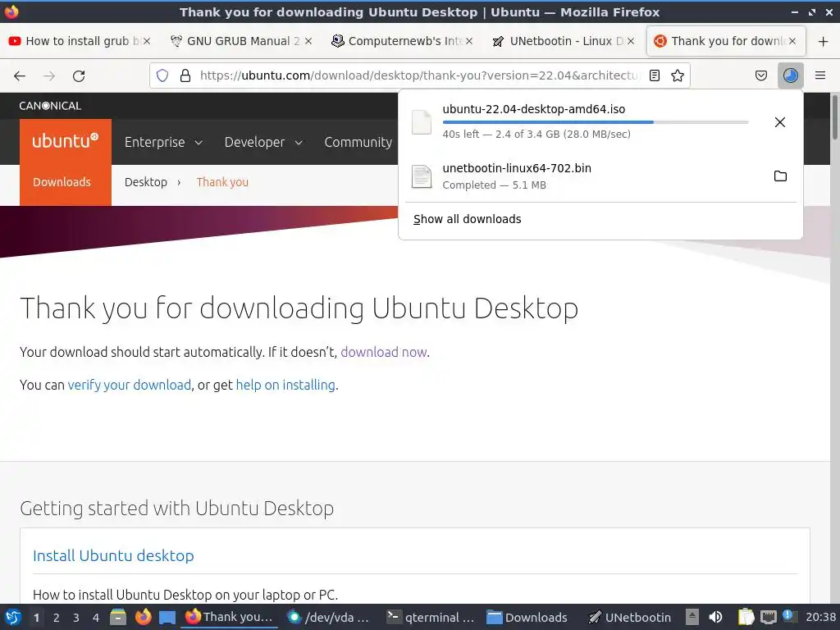Click show desktop icon in taskbar
Image resolution: width=840 pixels, height=630 pixels.
(167, 617)
